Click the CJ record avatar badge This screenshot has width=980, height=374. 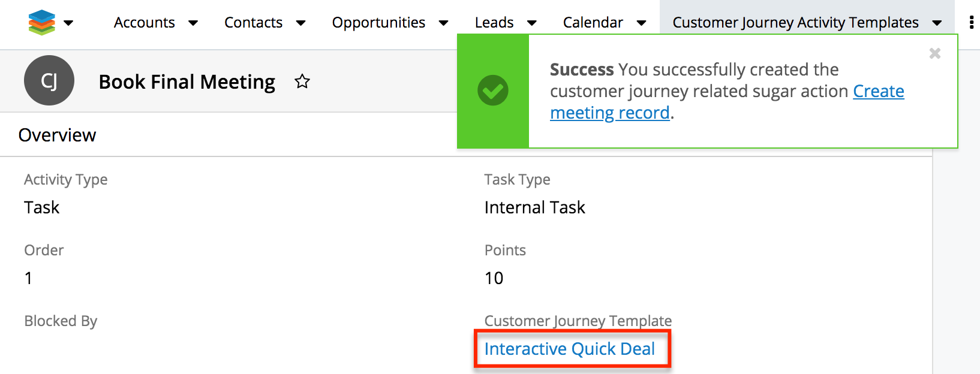pos(49,80)
